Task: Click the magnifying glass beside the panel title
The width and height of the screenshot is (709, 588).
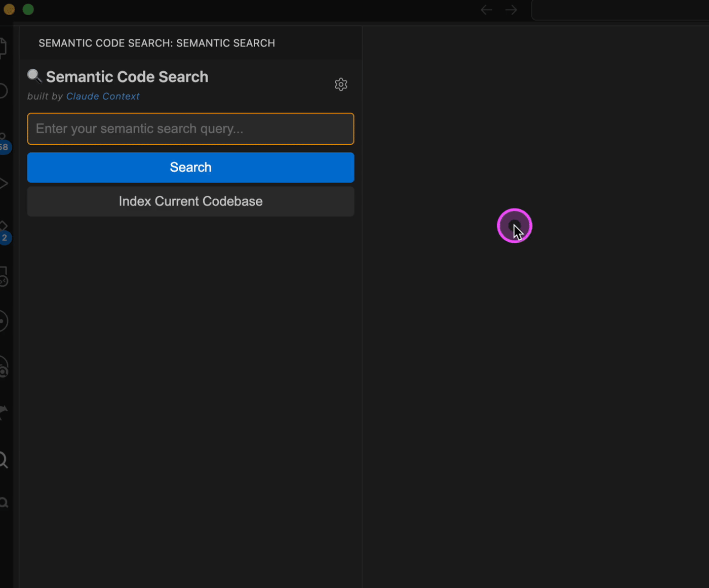Action: tap(33, 76)
